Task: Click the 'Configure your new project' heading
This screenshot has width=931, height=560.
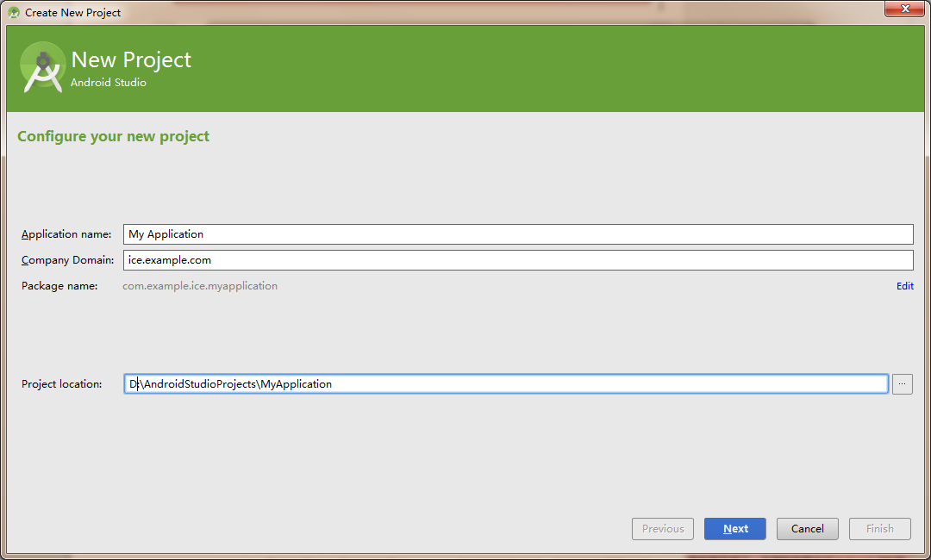Action: click(x=114, y=136)
